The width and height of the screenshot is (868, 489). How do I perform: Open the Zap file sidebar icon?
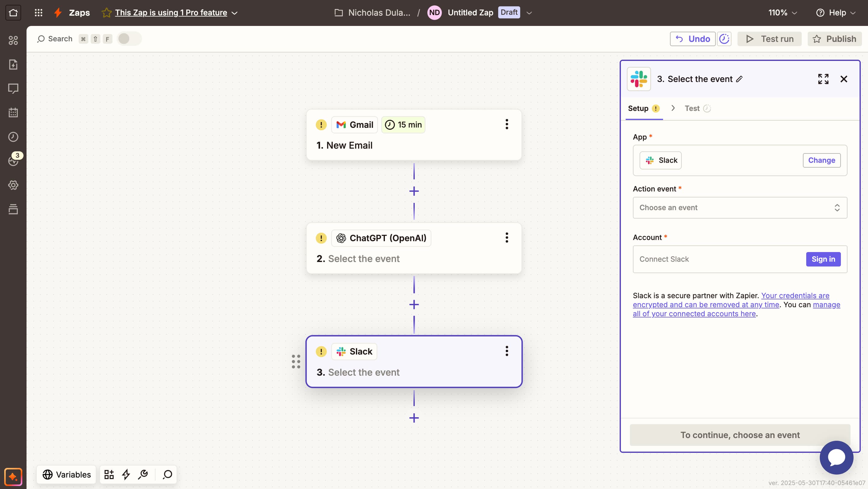[13, 65]
